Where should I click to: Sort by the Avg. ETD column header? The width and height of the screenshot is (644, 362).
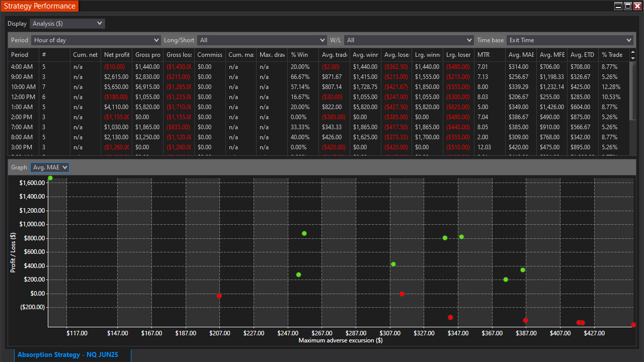pyautogui.click(x=583, y=55)
